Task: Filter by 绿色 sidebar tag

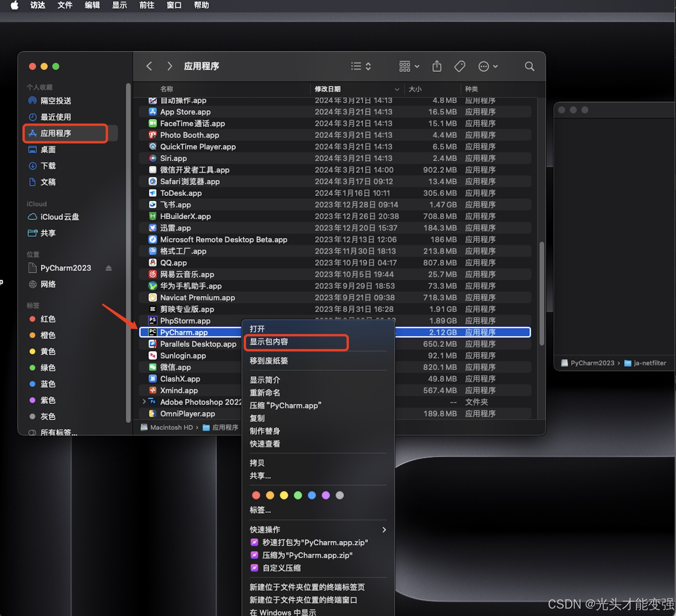Action: (x=43, y=368)
